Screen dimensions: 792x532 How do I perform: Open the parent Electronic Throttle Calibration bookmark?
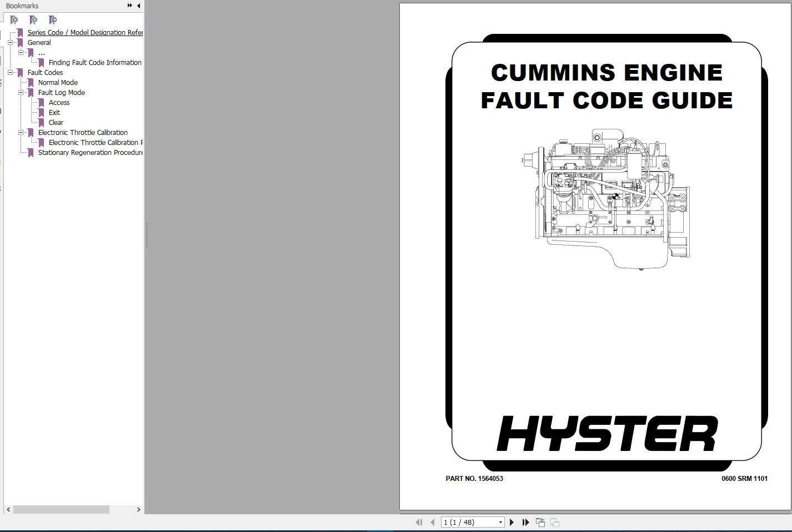[83, 132]
